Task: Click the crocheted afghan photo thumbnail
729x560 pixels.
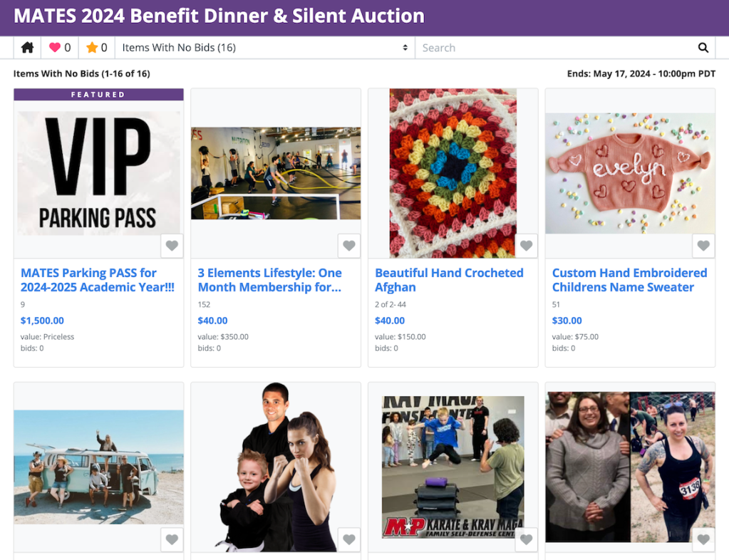Action: click(453, 172)
